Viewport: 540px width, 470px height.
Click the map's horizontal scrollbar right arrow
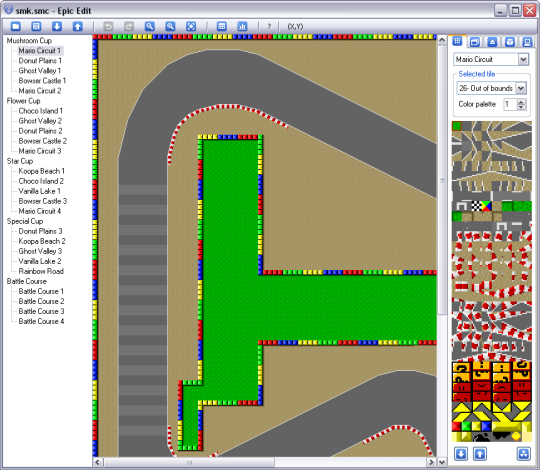coord(432,462)
